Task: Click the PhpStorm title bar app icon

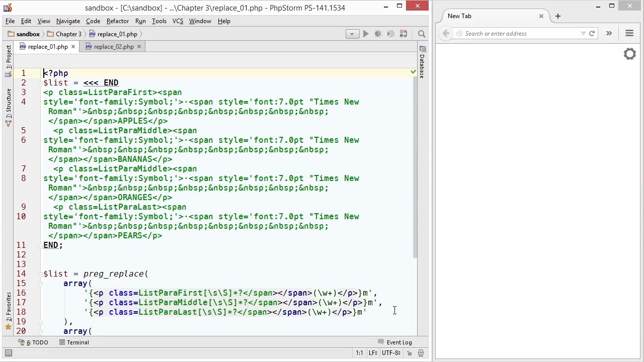Action: (7, 8)
